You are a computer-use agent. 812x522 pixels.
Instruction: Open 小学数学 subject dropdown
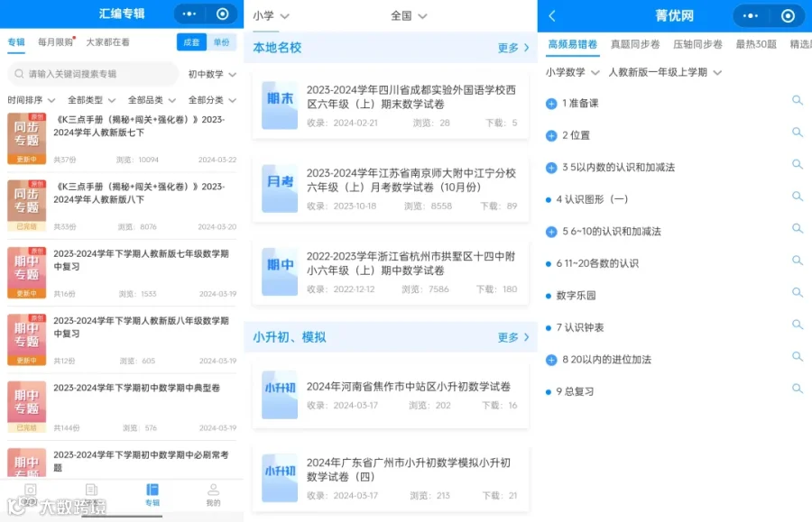pos(572,72)
